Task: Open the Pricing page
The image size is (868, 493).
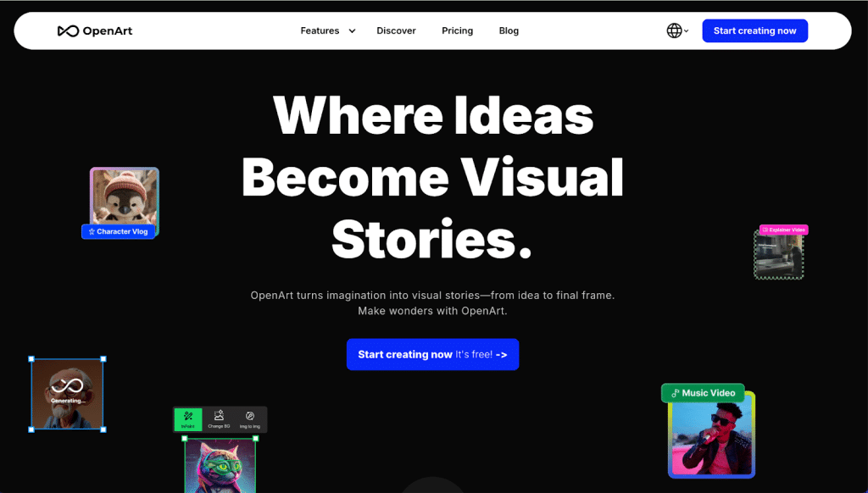Action: tap(457, 31)
